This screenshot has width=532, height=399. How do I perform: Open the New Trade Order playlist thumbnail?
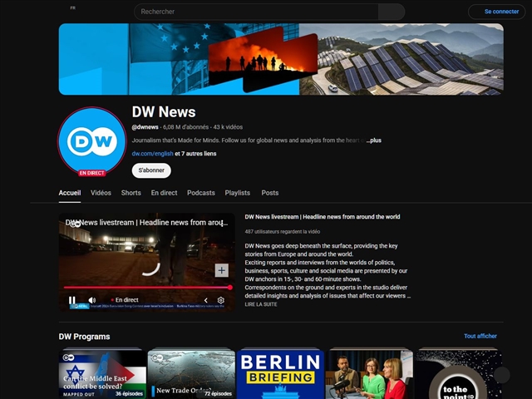pos(191,374)
